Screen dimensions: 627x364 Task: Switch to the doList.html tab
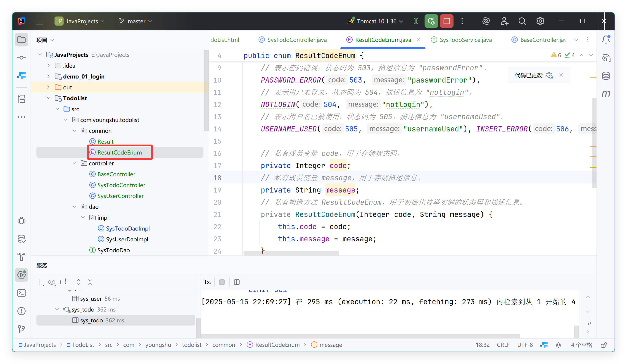pyautogui.click(x=225, y=40)
